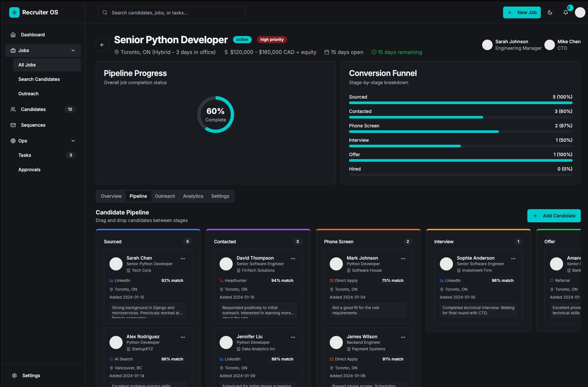
Task: Open Sarah Chen's card options menu
Action: [x=183, y=259]
